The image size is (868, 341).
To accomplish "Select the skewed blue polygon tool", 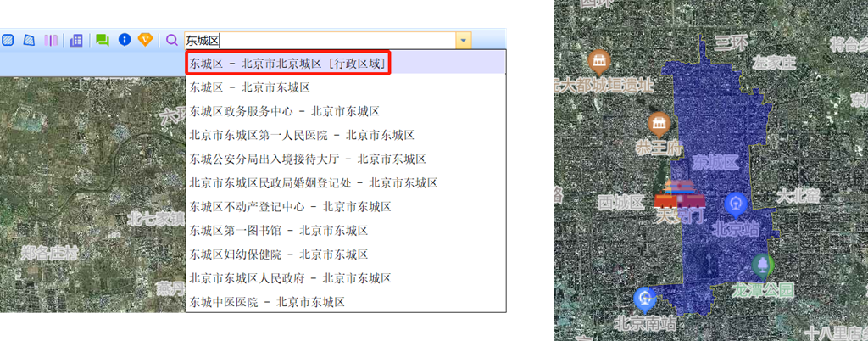I will point(30,40).
